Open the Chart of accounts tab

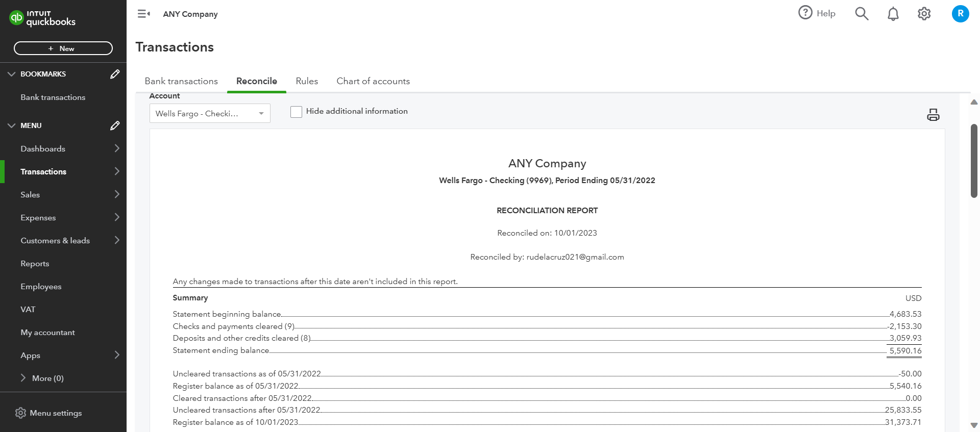point(373,81)
